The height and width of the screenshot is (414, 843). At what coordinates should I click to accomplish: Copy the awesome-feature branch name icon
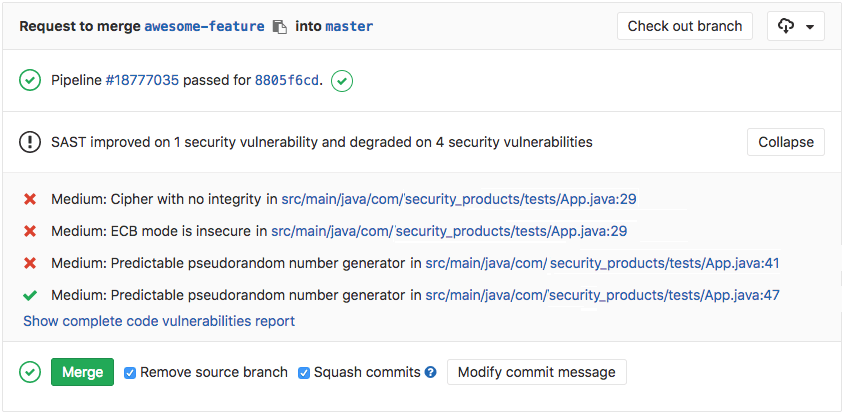280,27
